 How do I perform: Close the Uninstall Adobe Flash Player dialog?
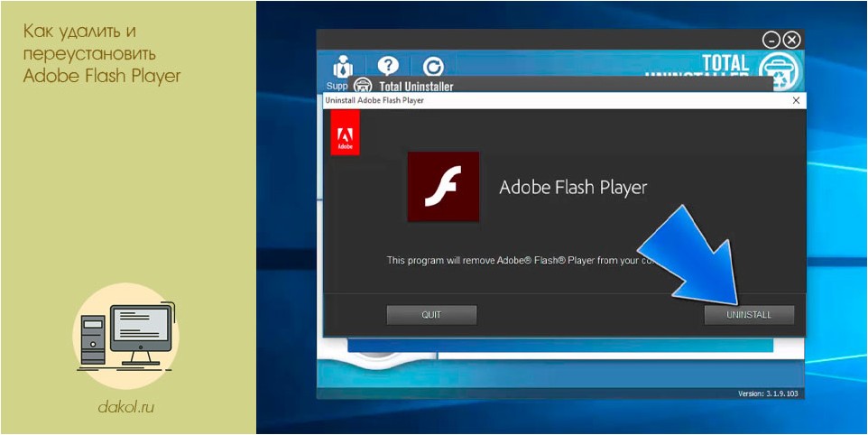pyautogui.click(x=796, y=100)
